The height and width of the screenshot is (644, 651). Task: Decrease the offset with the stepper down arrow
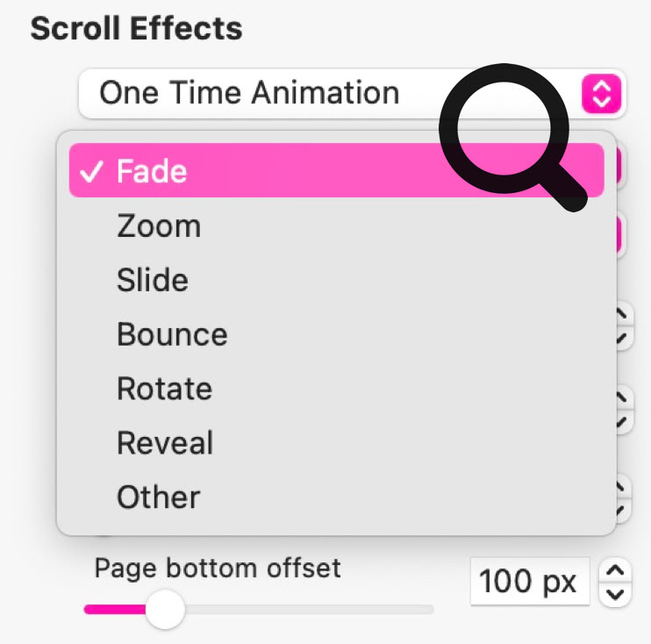tap(618, 594)
